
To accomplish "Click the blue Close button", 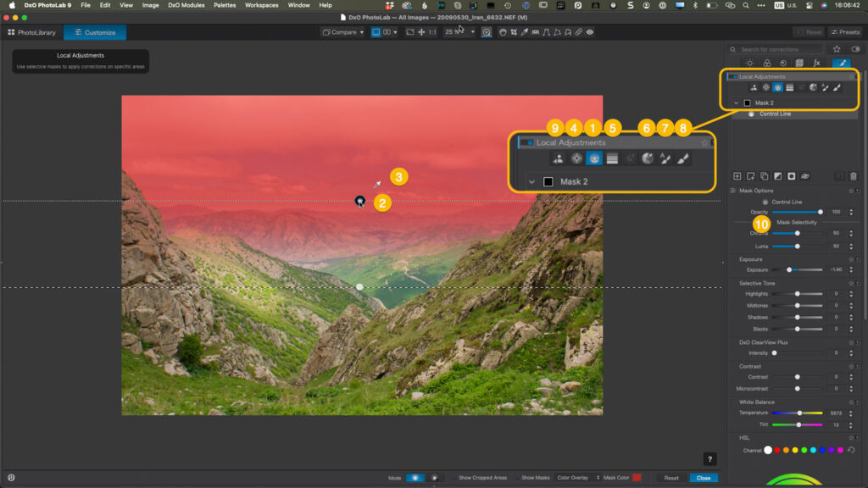I will [x=703, y=478].
